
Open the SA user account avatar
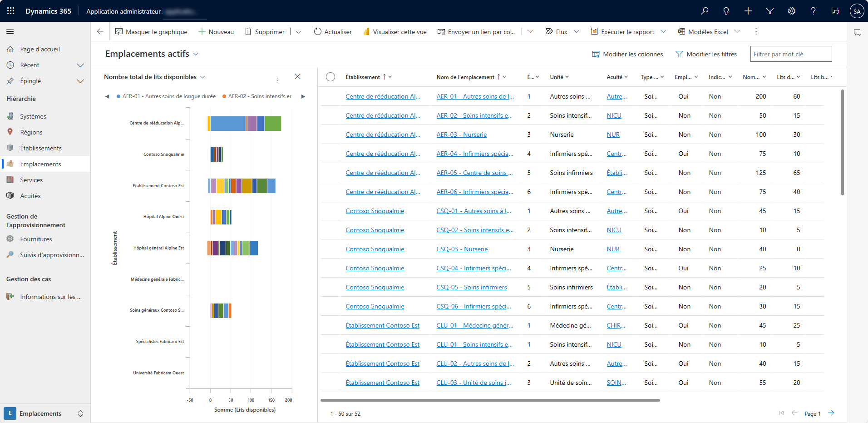[x=857, y=11]
